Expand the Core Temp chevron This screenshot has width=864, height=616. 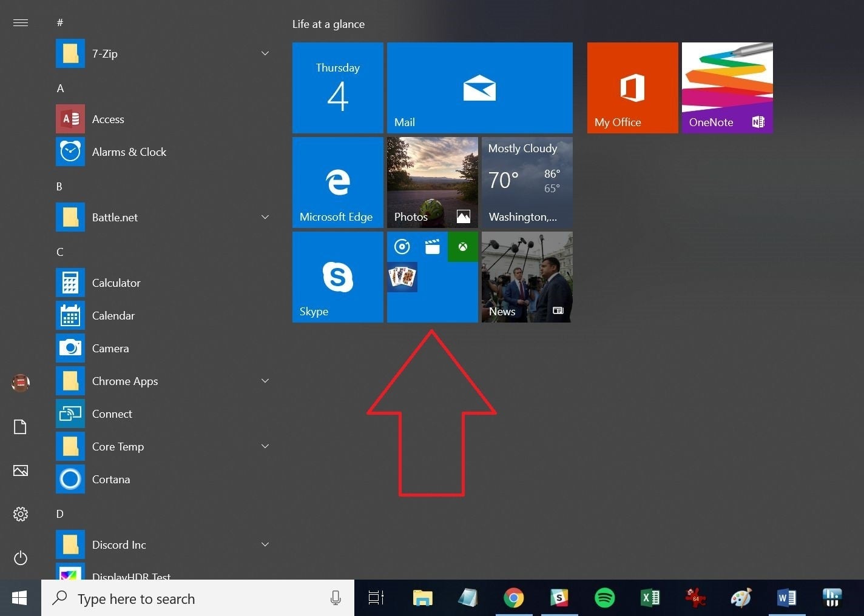click(265, 446)
